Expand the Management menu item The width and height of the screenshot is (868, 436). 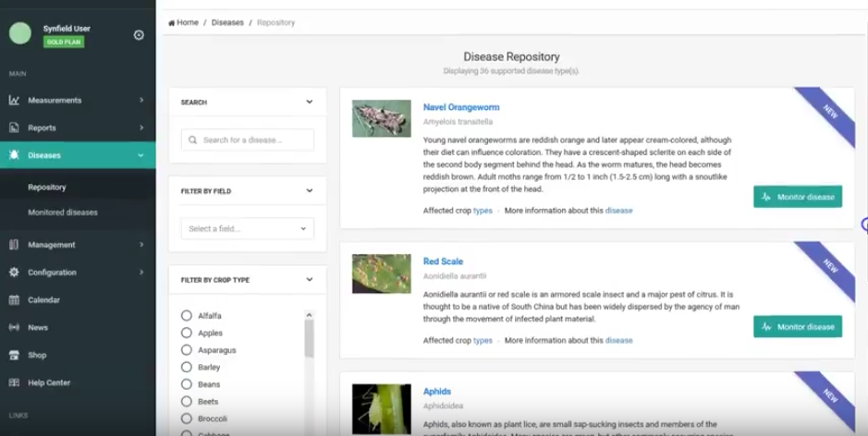[77, 245]
